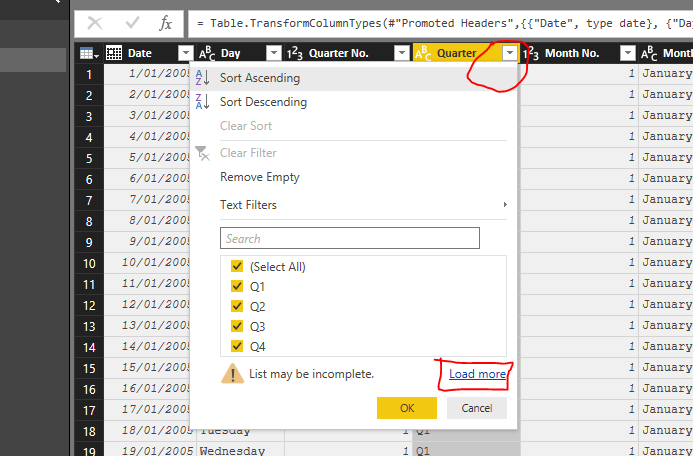
Task: Click the Month No. column header label
Action: point(572,53)
